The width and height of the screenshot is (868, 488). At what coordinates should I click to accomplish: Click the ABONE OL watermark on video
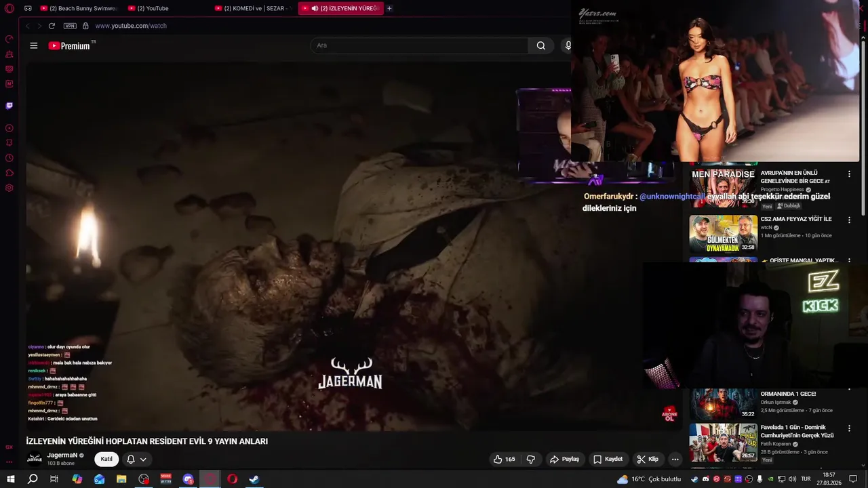click(669, 414)
